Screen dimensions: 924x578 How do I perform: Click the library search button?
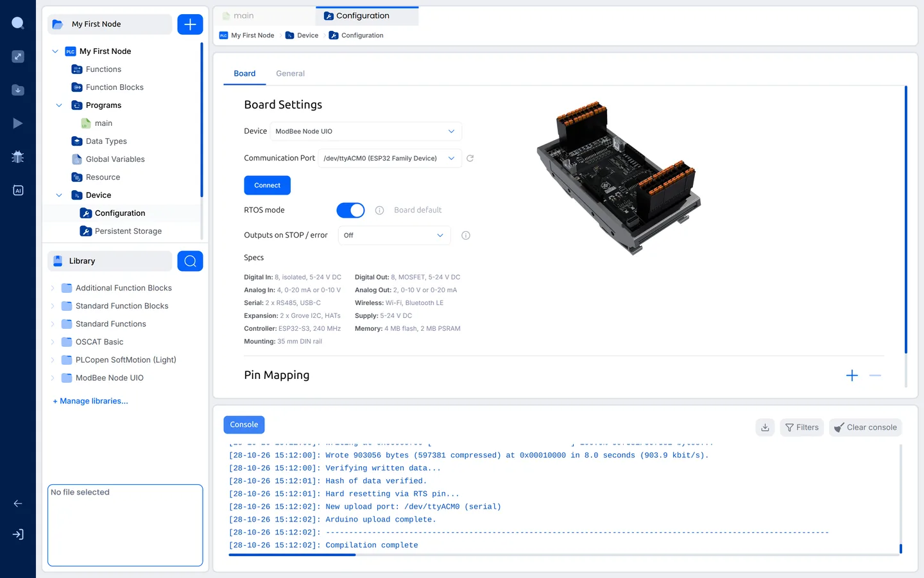point(190,261)
